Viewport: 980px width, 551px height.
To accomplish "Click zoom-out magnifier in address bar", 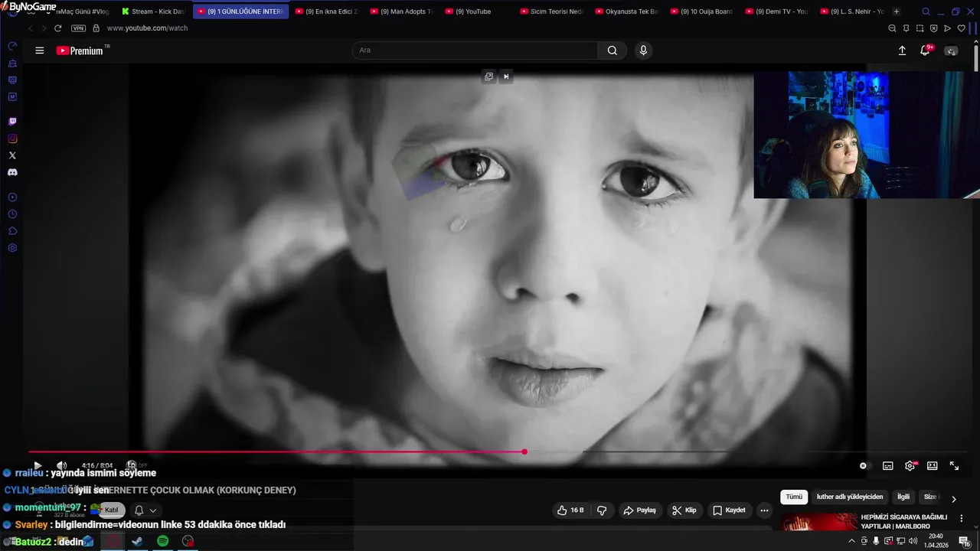I will coord(892,28).
